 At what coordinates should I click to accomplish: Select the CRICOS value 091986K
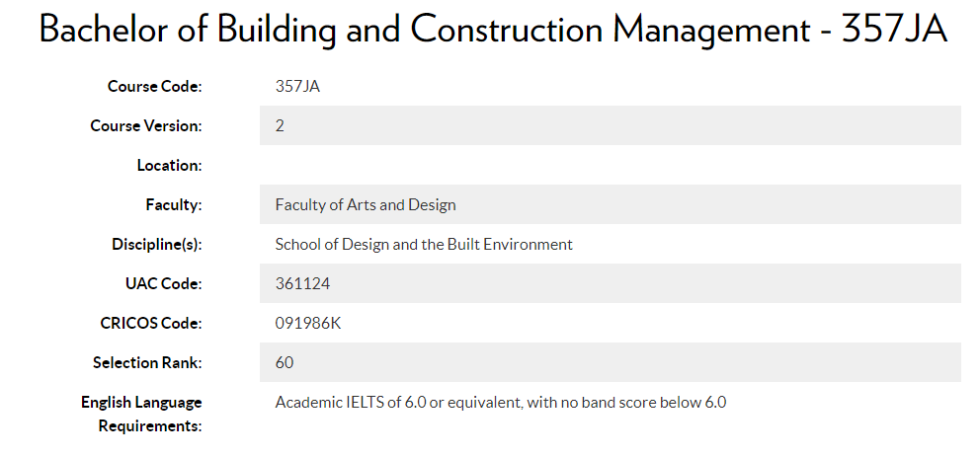coord(308,323)
